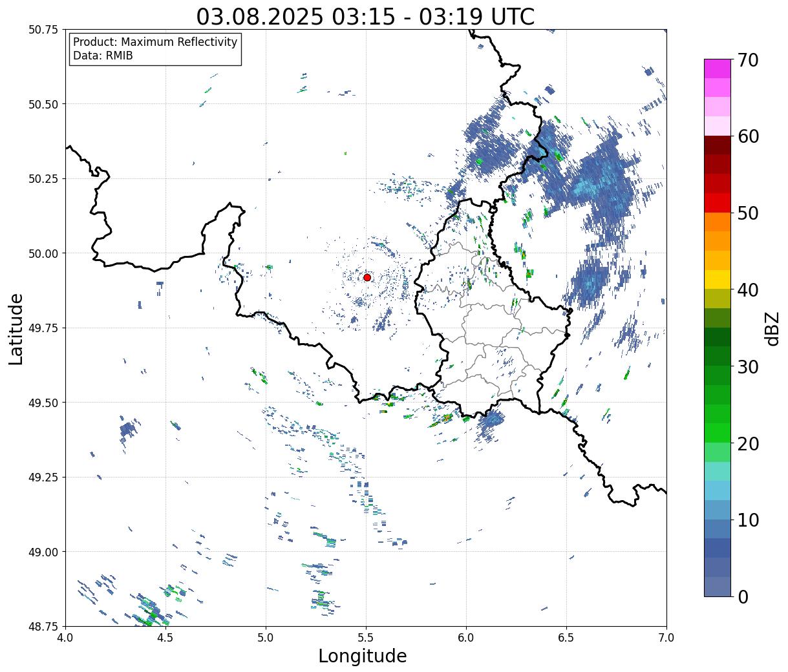Click the light blue 10-15 dBZ color band

[x=718, y=490]
